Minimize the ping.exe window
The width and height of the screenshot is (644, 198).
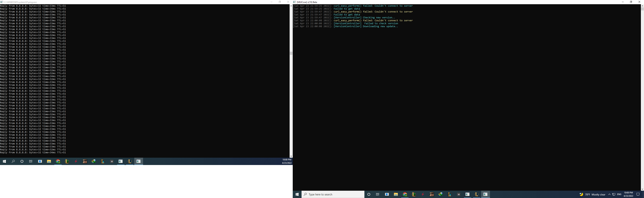(272, 2)
